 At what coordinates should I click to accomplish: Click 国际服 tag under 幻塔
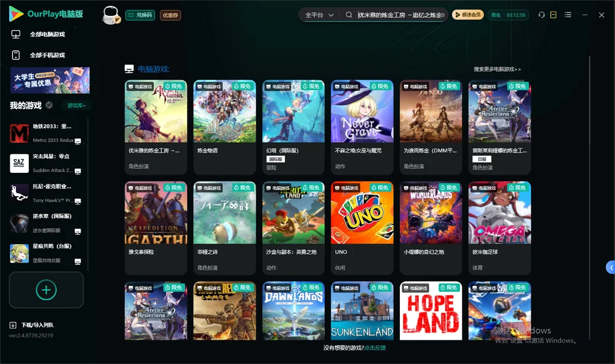[x=276, y=159]
